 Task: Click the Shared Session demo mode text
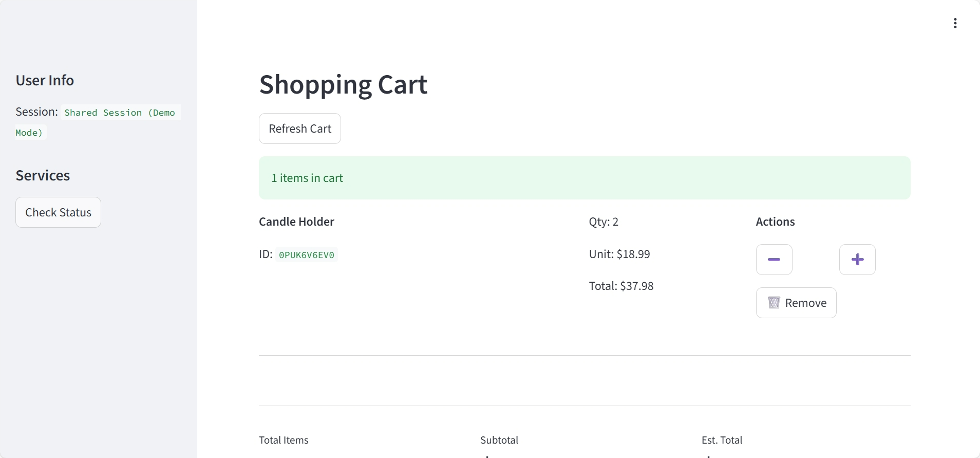tap(119, 113)
